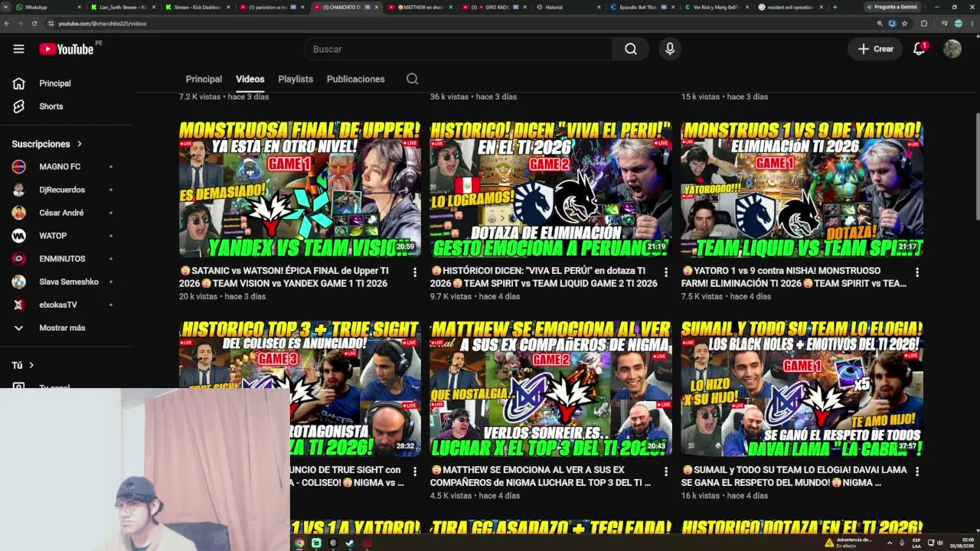Click the browser address bar URL
The width and height of the screenshot is (980, 551).
click(x=103, y=24)
